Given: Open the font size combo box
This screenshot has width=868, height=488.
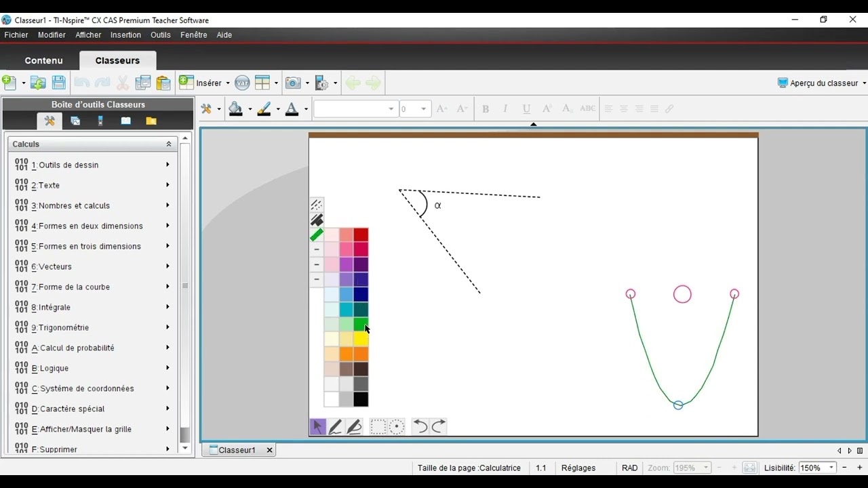Looking at the screenshot, I should pyautogui.click(x=414, y=108).
